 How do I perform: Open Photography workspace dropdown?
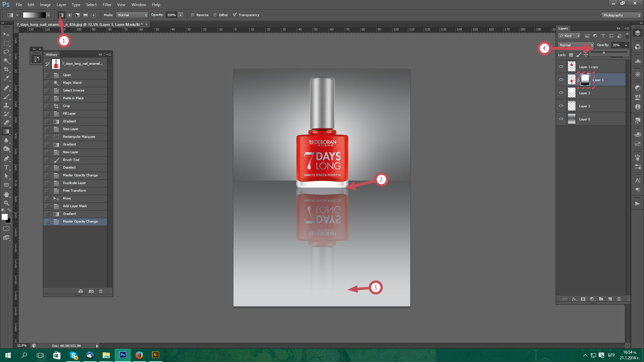[x=621, y=15]
